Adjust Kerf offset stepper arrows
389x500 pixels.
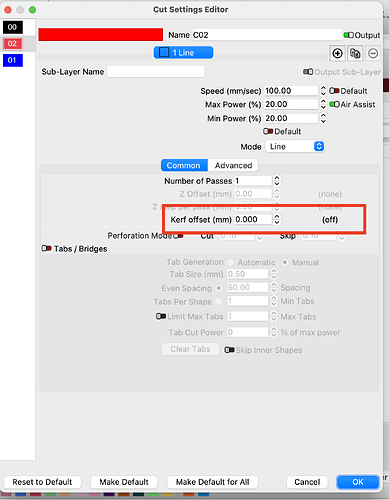tap(277, 219)
